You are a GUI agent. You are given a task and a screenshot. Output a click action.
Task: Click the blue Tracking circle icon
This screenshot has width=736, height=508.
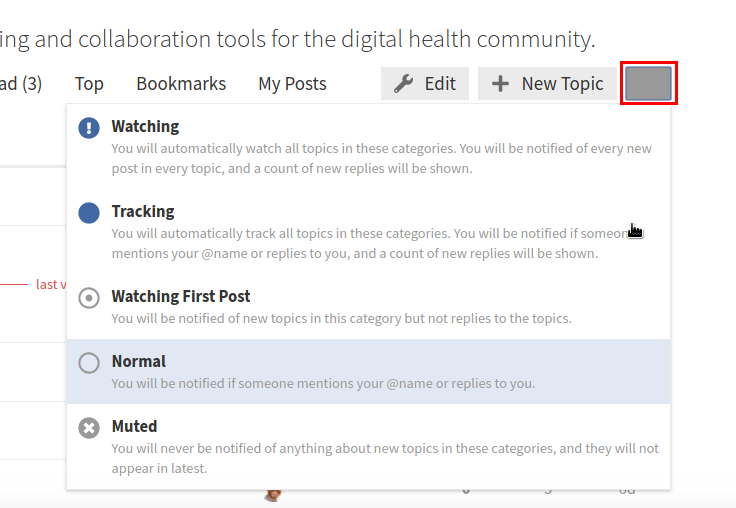pos(89,213)
